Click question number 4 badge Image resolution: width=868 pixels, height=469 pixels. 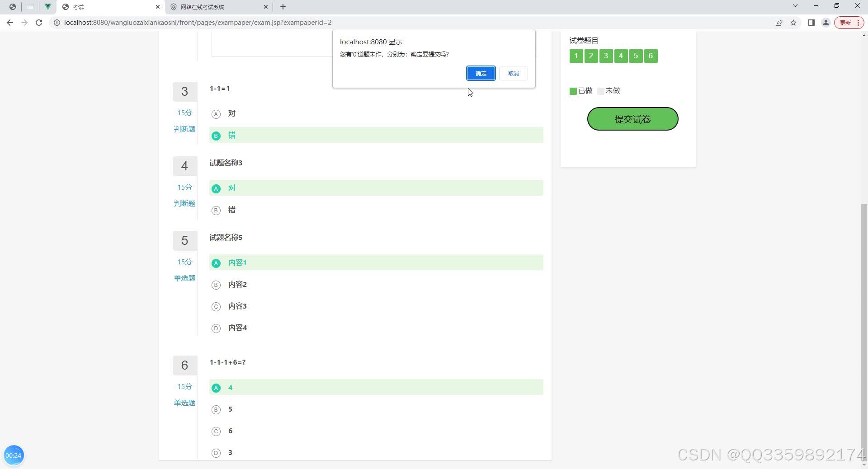point(184,166)
